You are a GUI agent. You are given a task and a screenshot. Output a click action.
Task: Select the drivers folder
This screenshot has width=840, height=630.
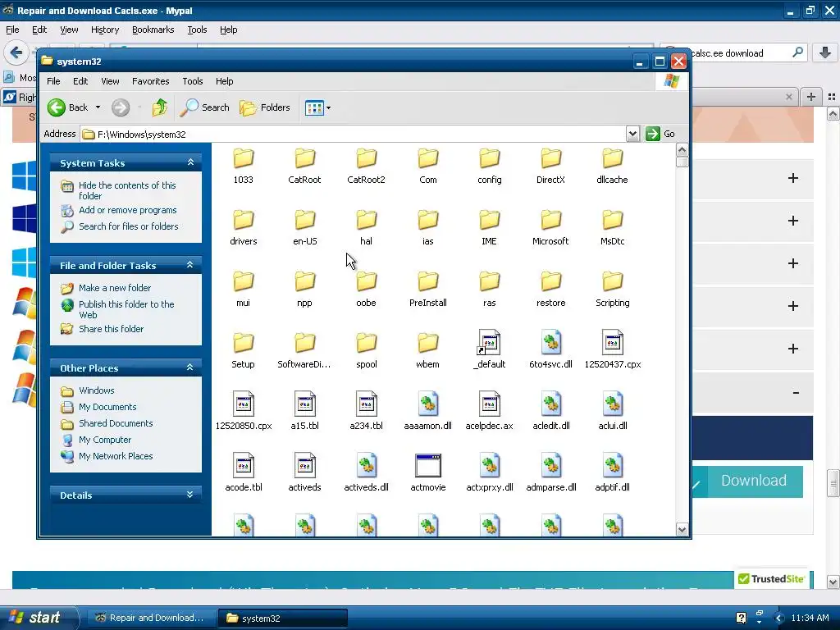tap(243, 228)
